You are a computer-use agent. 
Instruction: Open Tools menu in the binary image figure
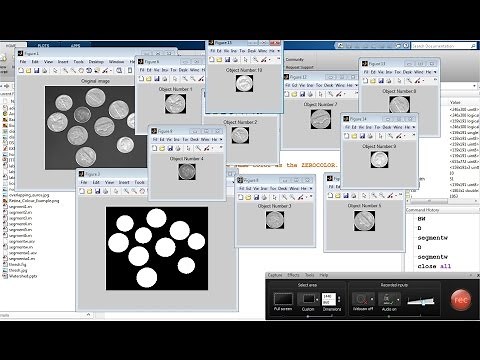139,182
